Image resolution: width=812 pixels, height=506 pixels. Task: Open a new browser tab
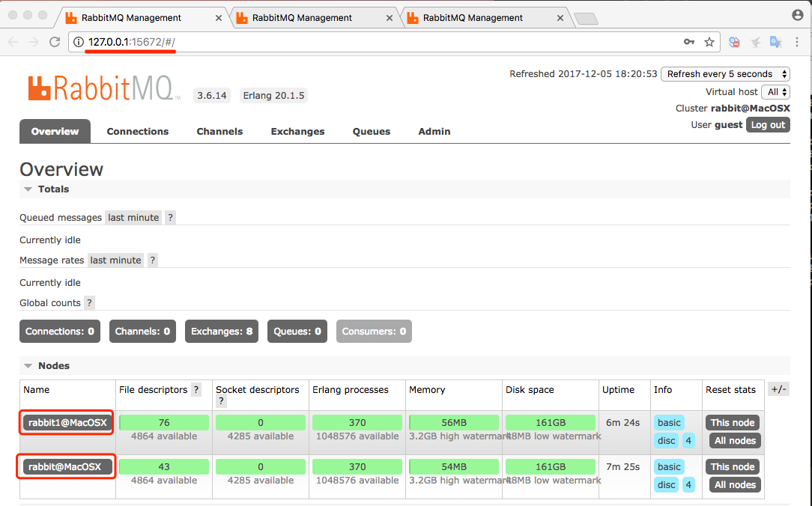click(x=586, y=19)
